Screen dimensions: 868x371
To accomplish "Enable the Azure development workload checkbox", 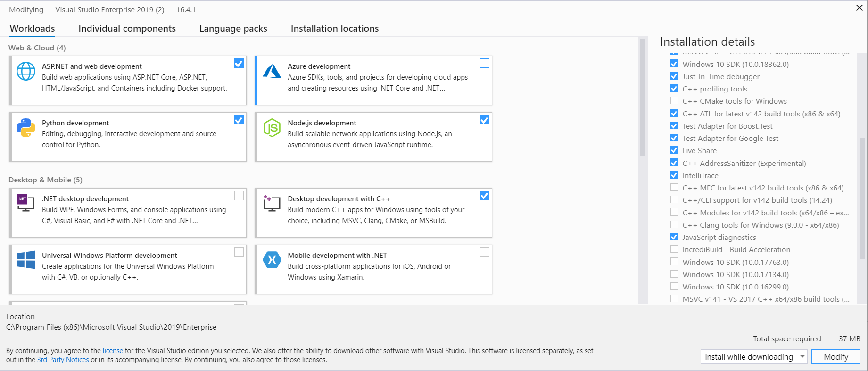I will click(484, 64).
